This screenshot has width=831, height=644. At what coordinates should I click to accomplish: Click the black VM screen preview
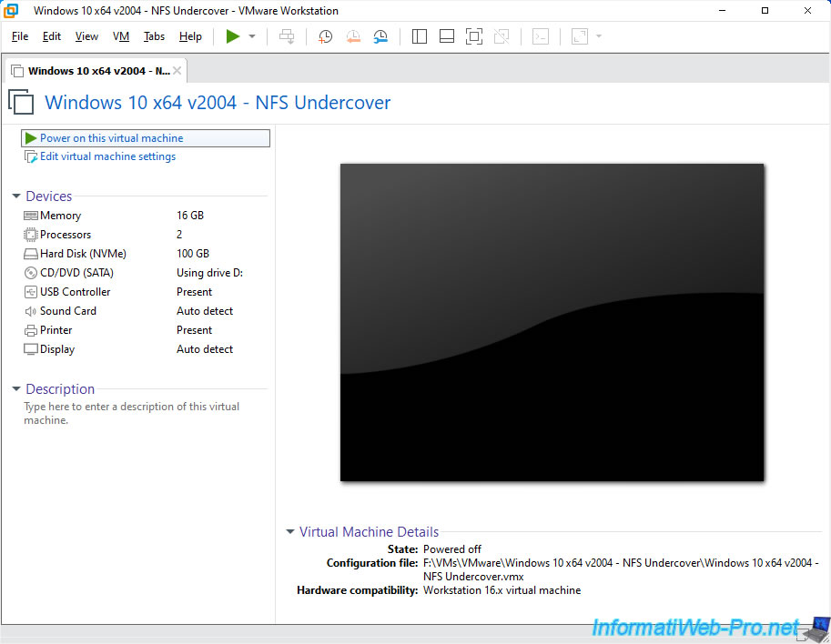[x=552, y=322]
